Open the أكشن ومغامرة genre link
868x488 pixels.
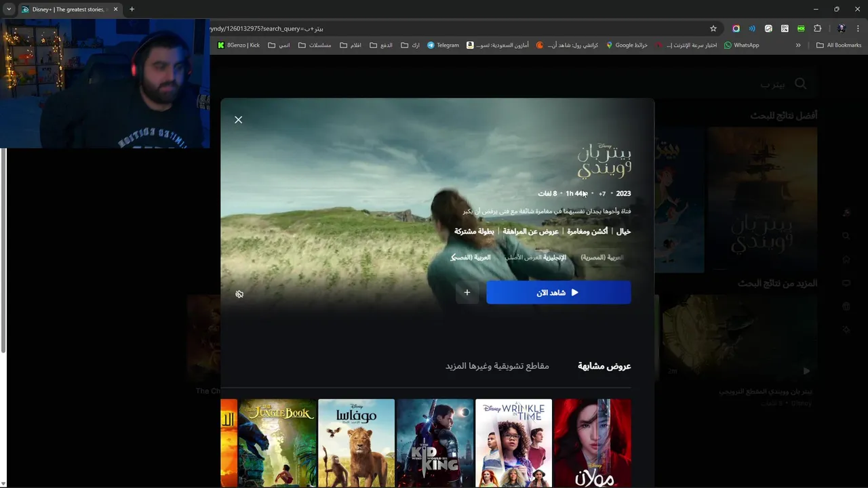click(588, 232)
